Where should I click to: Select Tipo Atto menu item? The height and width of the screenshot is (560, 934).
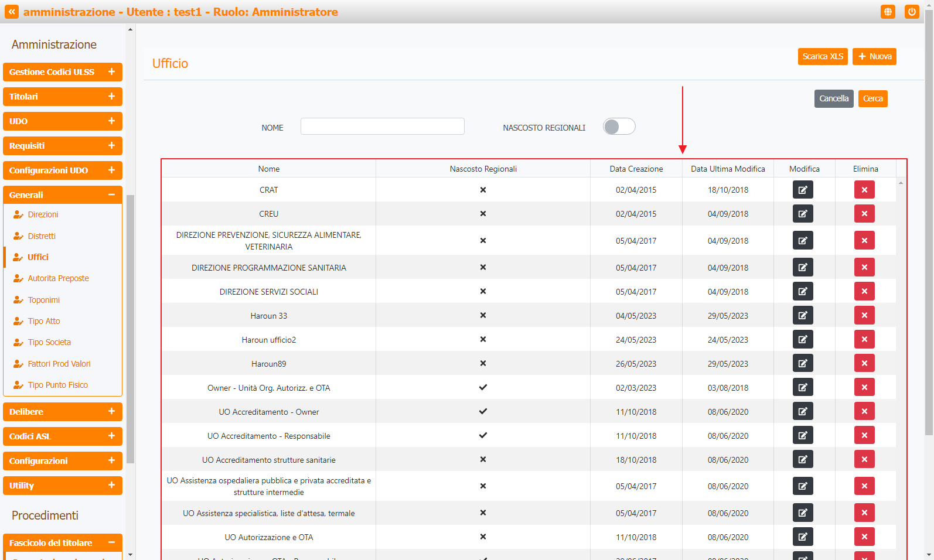click(44, 321)
